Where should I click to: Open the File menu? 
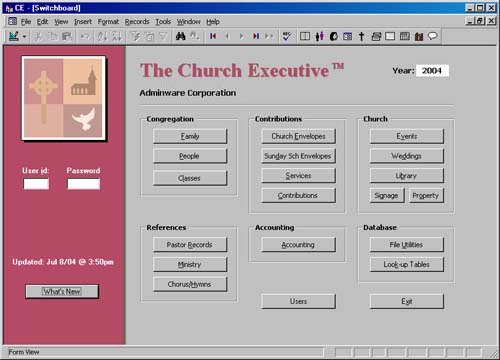[26, 22]
